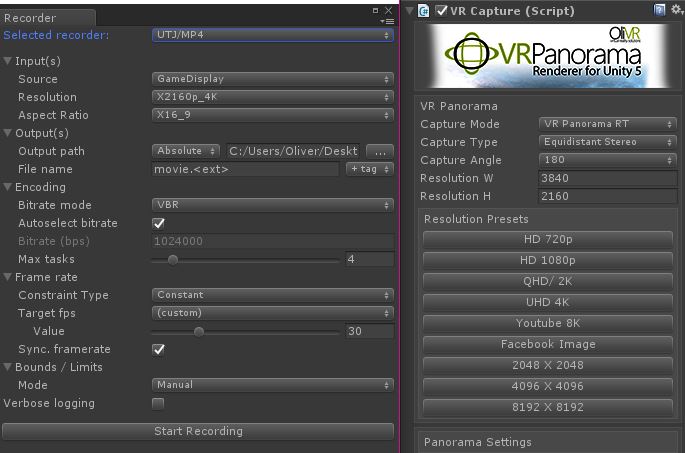The height and width of the screenshot is (453, 685).
Task: Click the C# script icon of VR Capture
Action: point(424,11)
